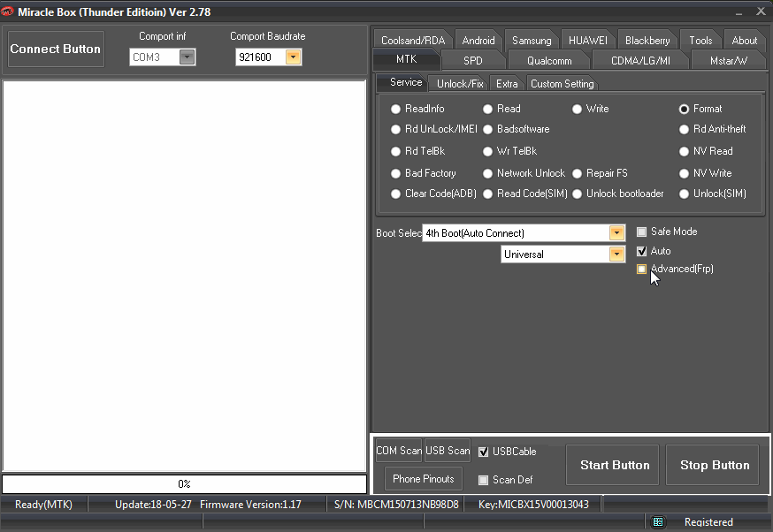The width and height of the screenshot is (773, 532).
Task: Switch to the Coolsand/RDA tab
Action: pos(413,41)
